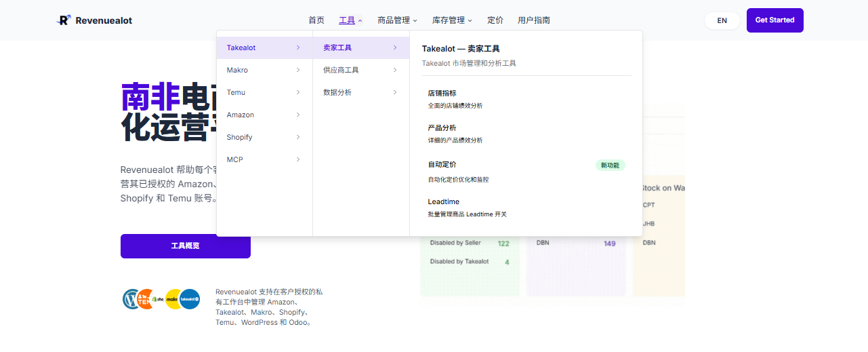The width and height of the screenshot is (868, 352).
Task: Click the value 122 in green card
Action: coord(503,243)
